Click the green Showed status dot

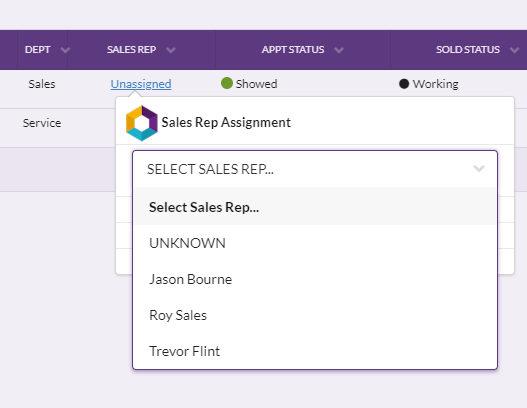pos(227,83)
